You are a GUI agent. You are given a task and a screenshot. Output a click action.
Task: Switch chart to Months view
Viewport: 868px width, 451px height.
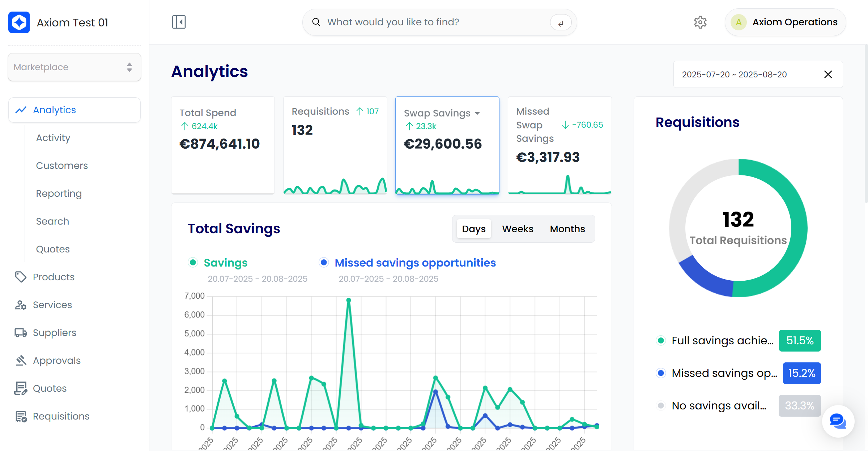[567, 229]
